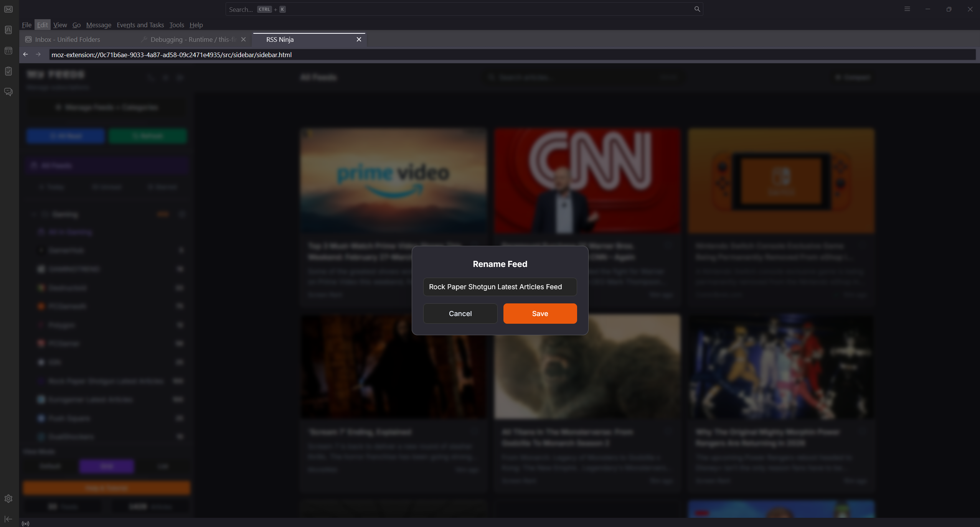Open the Mail space icon
This screenshot has height=527, width=980.
coord(8,9)
